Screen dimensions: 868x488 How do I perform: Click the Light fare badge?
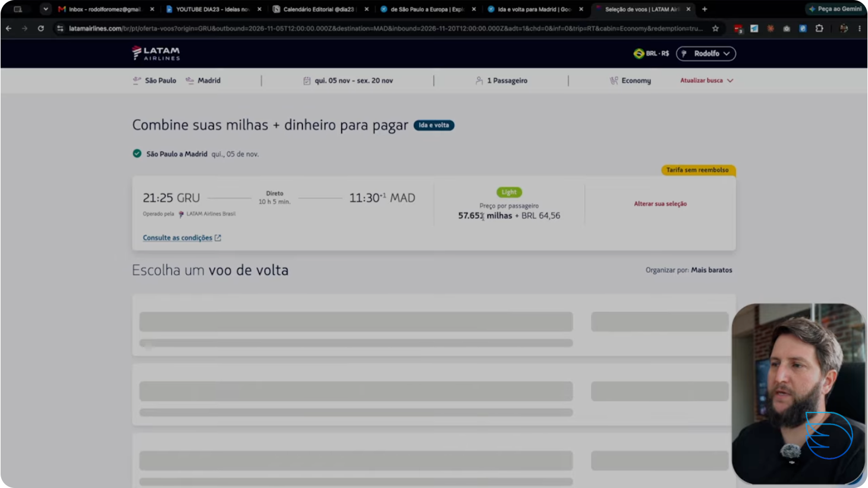point(509,192)
